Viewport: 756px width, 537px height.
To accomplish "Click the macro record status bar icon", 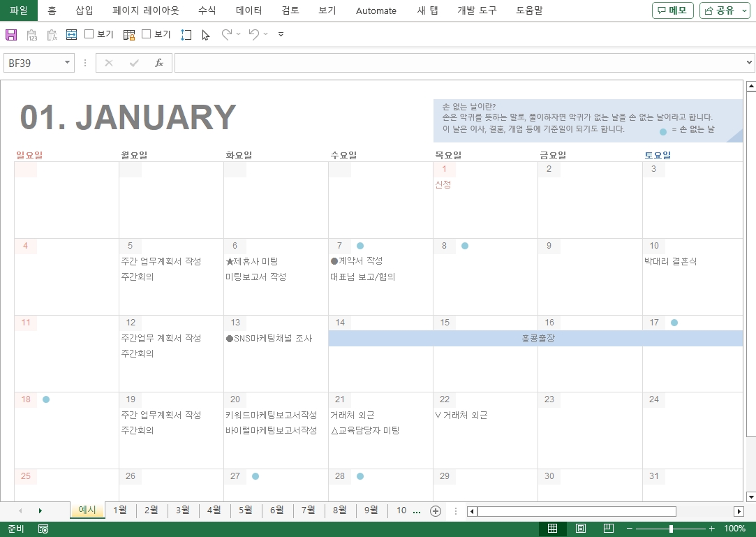I will pyautogui.click(x=43, y=529).
